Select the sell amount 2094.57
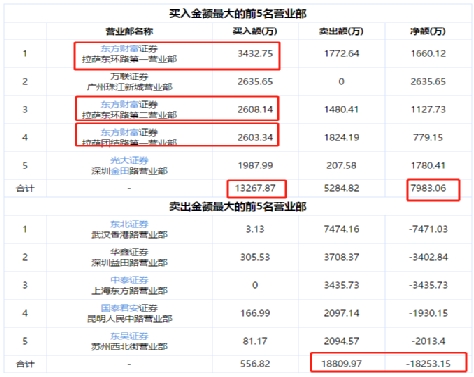474x377 pixels. (x=342, y=341)
